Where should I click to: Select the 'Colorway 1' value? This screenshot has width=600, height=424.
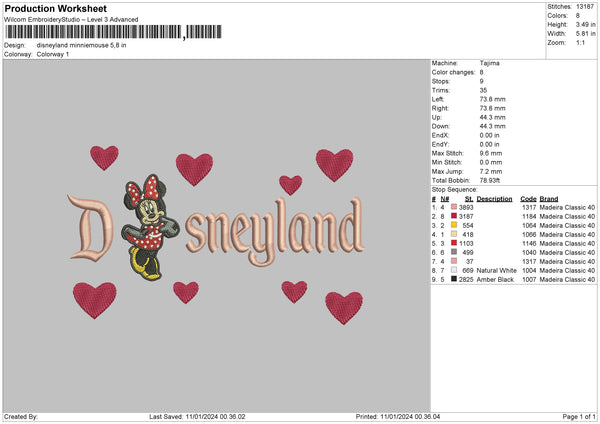click(x=53, y=54)
